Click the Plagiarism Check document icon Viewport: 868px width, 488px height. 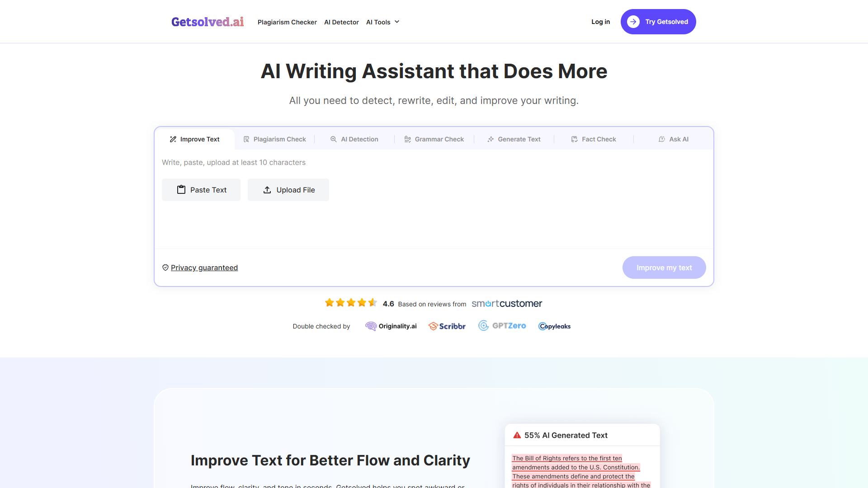pos(246,139)
